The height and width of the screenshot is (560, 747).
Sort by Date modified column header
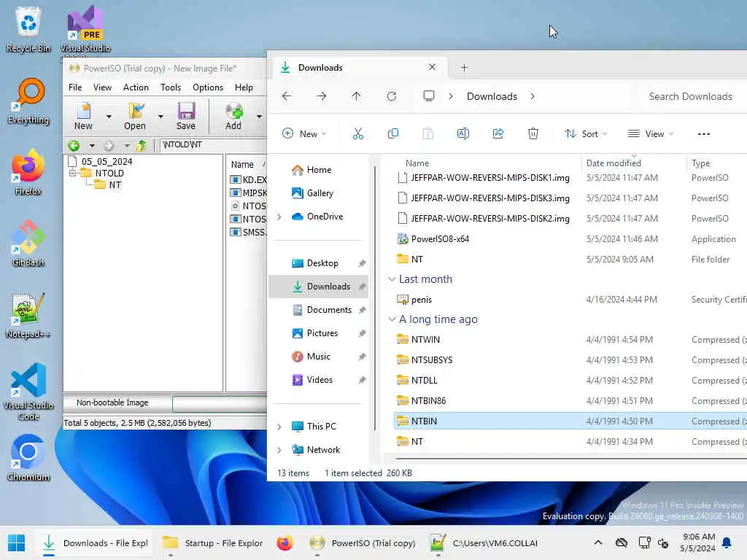coord(614,163)
